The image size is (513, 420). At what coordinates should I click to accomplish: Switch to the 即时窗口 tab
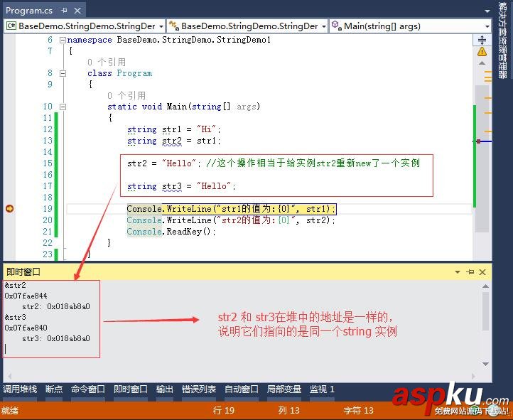[x=131, y=389]
